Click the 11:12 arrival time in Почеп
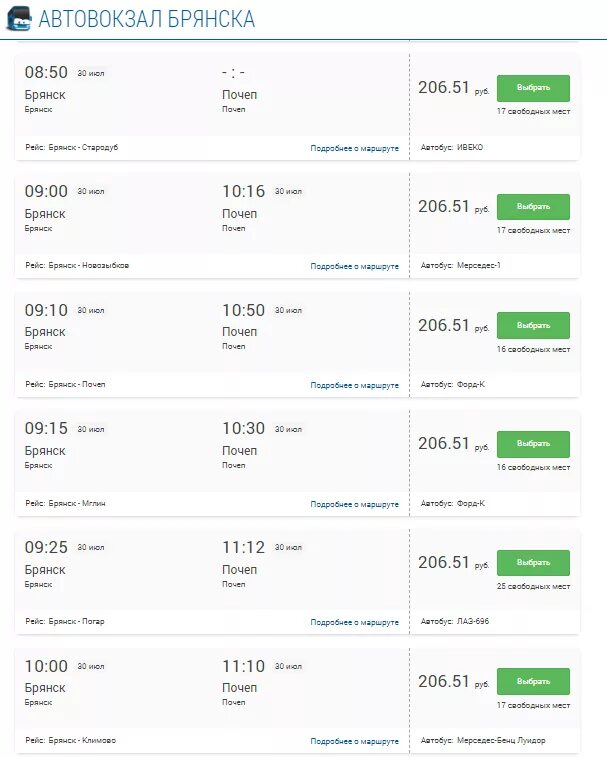Image resolution: width=607 pixels, height=757 pixels. [x=243, y=547]
